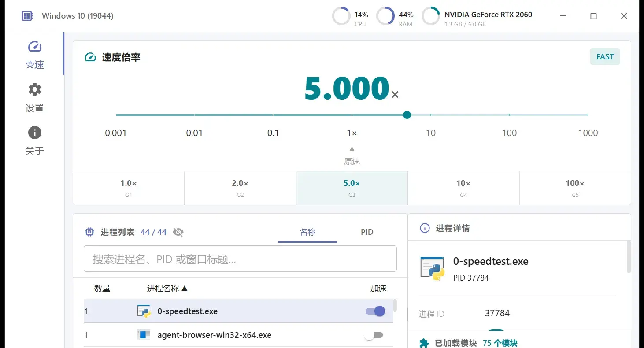Click the speedometer icon beside 速度倍率
The width and height of the screenshot is (644, 348).
tap(90, 57)
